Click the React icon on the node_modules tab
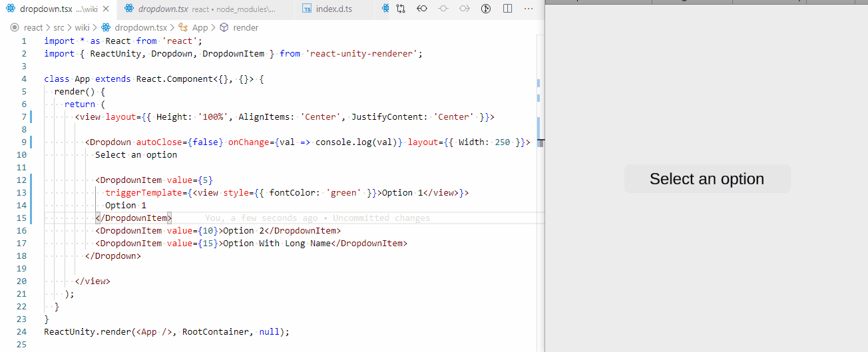This screenshot has width=868, height=352. pos(129,9)
